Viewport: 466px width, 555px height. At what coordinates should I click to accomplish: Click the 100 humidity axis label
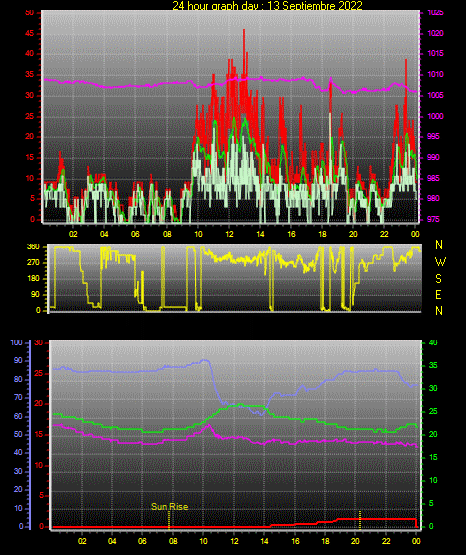click(x=17, y=343)
